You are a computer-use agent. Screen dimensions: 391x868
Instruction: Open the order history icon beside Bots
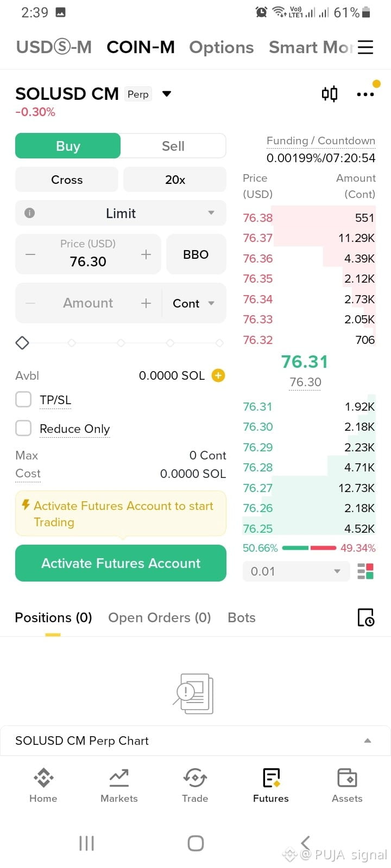tap(366, 617)
